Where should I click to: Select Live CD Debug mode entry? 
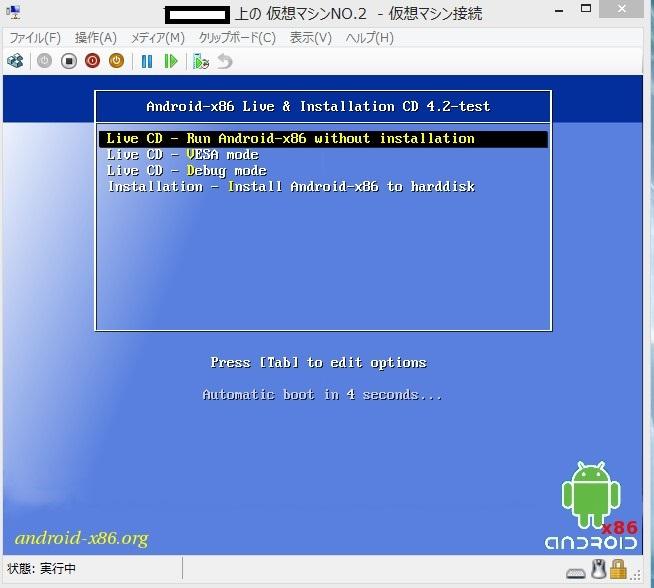(186, 171)
